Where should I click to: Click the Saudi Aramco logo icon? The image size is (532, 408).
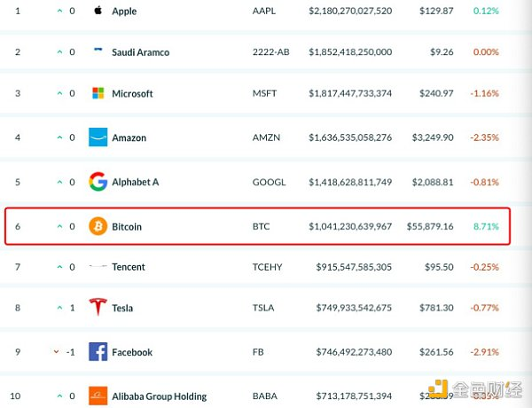tap(98, 51)
